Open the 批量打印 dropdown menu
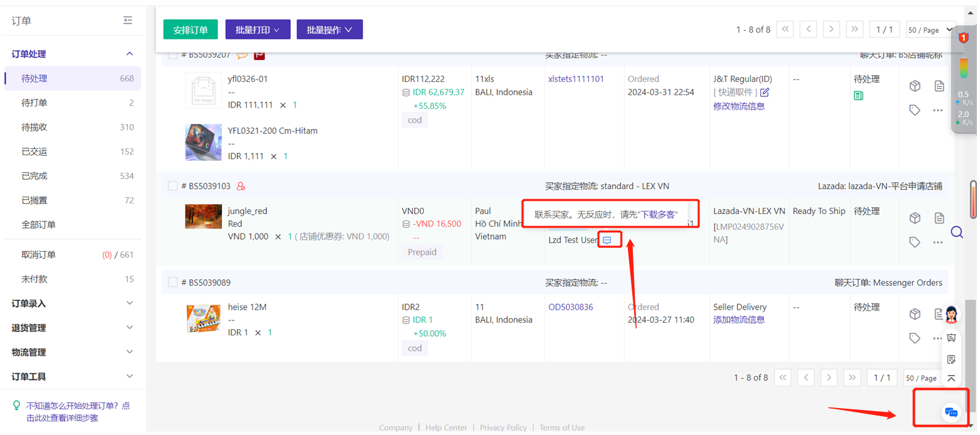Screen dimensions: 980x435 point(258,29)
